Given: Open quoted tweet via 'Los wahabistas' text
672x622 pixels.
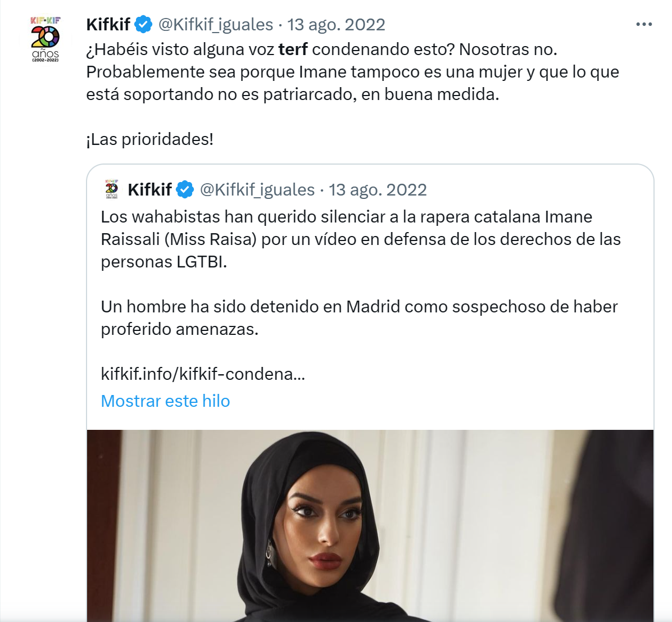Looking at the screenshot, I should tap(360, 239).
